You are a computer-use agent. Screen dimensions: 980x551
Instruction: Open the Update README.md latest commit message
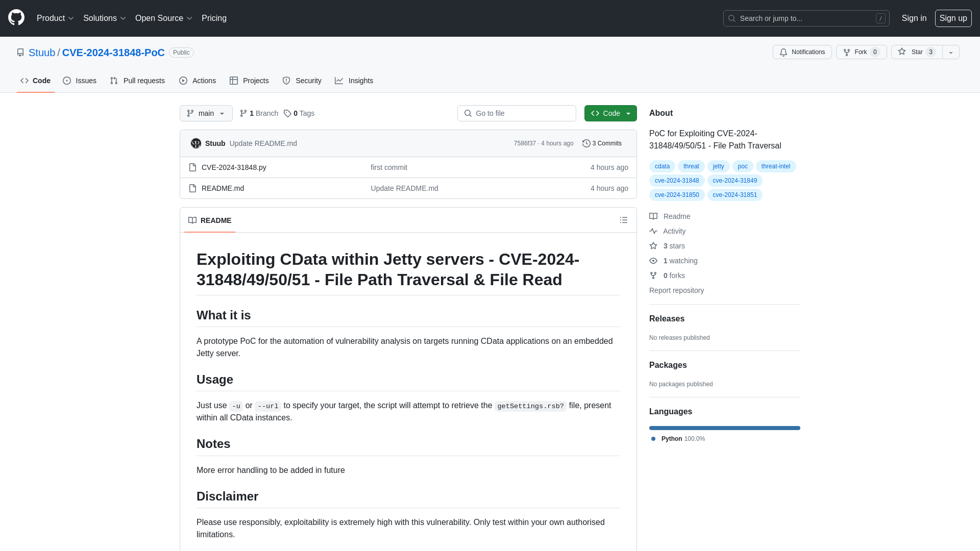point(263,143)
